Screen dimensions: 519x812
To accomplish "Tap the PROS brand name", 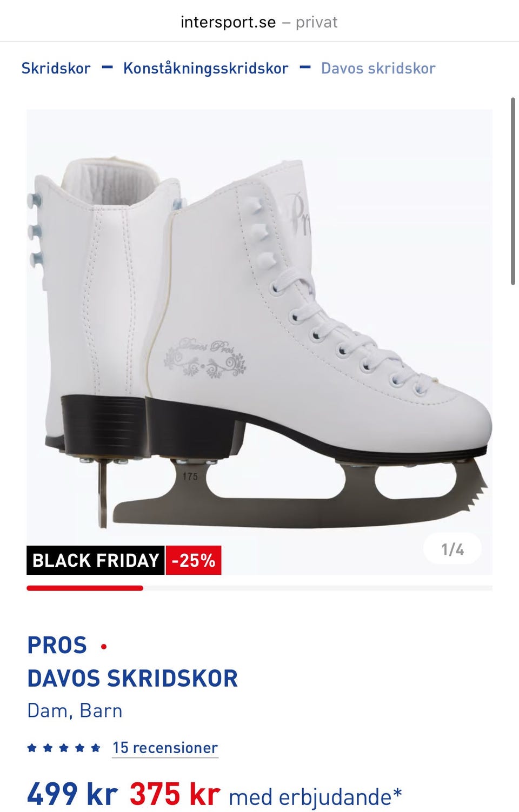I will pyautogui.click(x=57, y=645).
